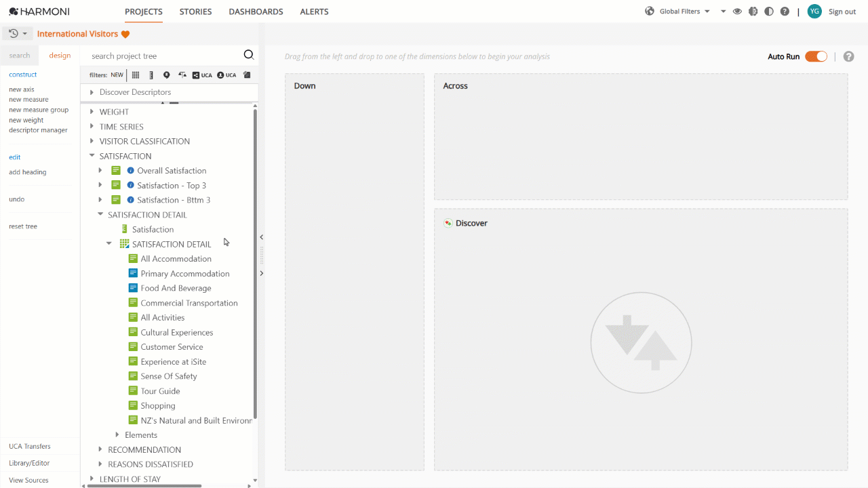
Task: Select the Food And Beverage tree item
Action: tap(176, 288)
